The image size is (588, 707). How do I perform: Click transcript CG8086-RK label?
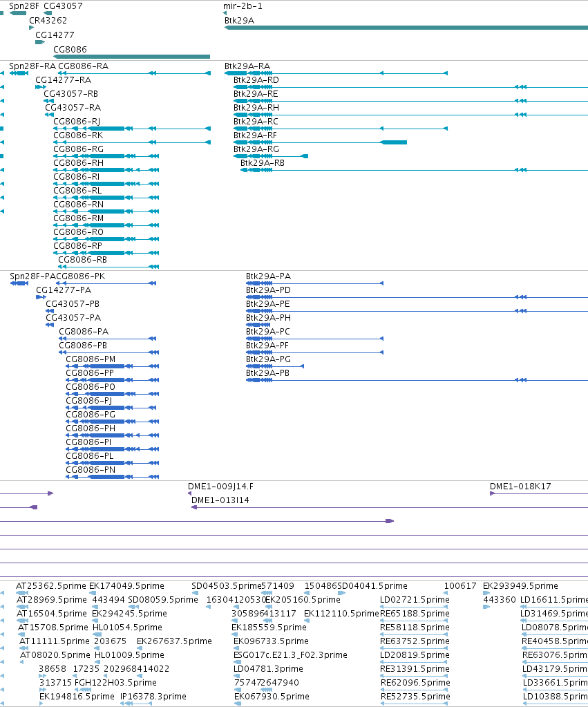pyautogui.click(x=78, y=135)
